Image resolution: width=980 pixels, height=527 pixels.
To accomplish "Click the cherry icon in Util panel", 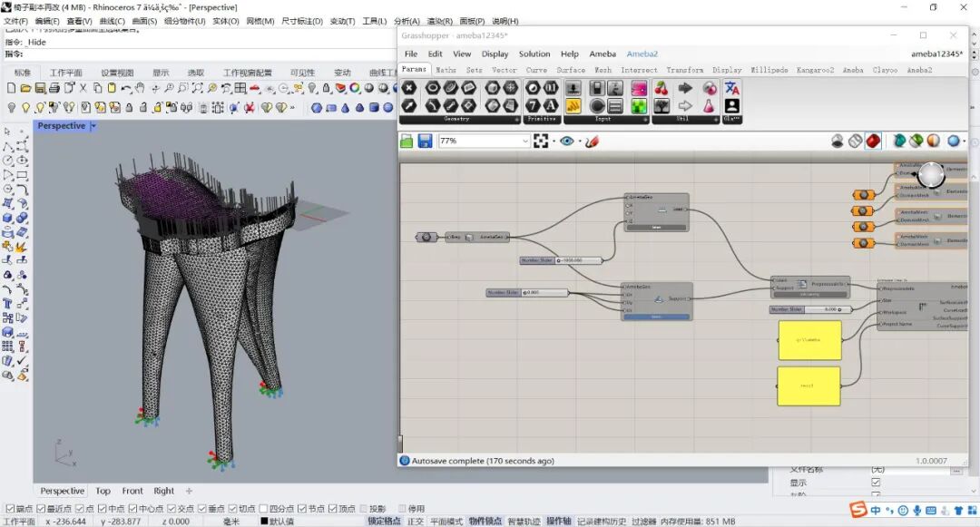I will pos(661,88).
